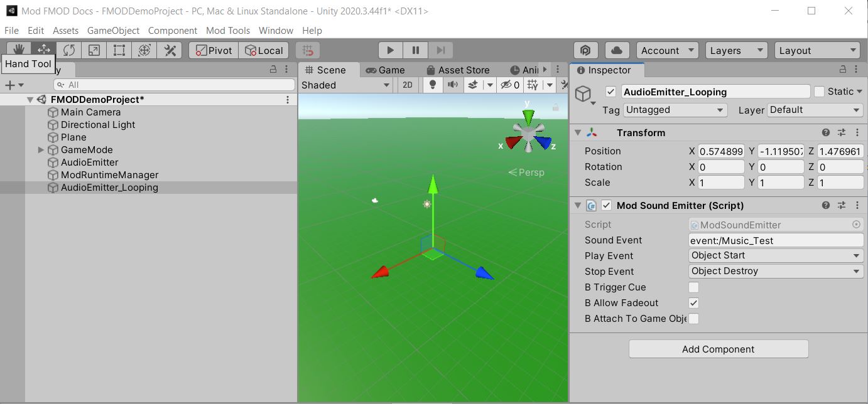The width and height of the screenshot is (868, 404).
Task: Open the Tag dropdown showing Untagged
Action: click(x=675, y=110)
